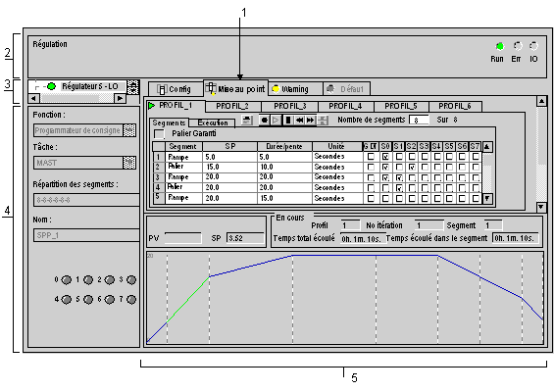Open the Fonction dropdown button
The height and width of the screenshot is (392, 554).
(129, 130)
